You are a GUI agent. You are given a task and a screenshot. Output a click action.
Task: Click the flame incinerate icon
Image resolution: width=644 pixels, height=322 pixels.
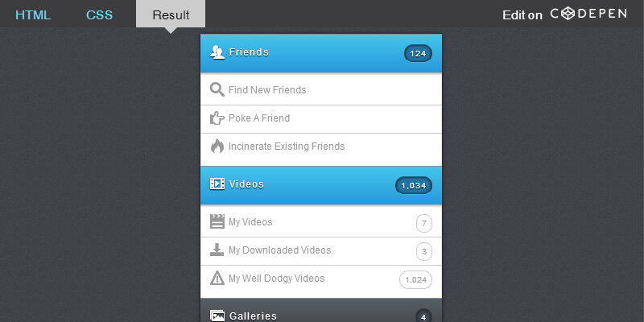pyautogui.click(x=217, y=147)
